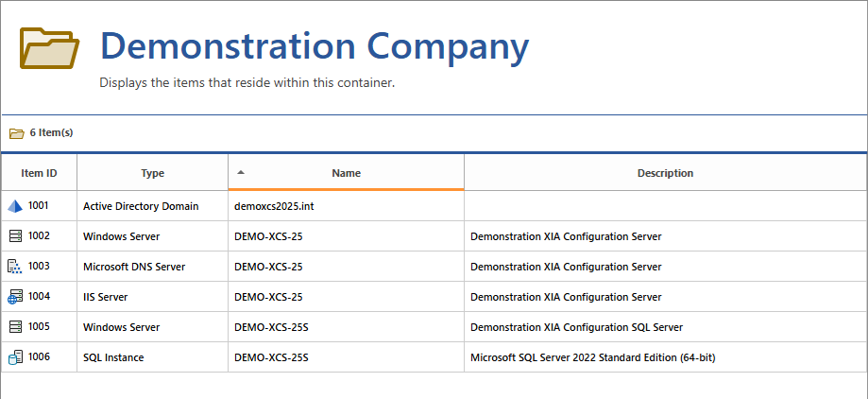Click the IIS Server icon for item 1004
The width and height of the screenshot is (868, 399).
coord(14,297)
